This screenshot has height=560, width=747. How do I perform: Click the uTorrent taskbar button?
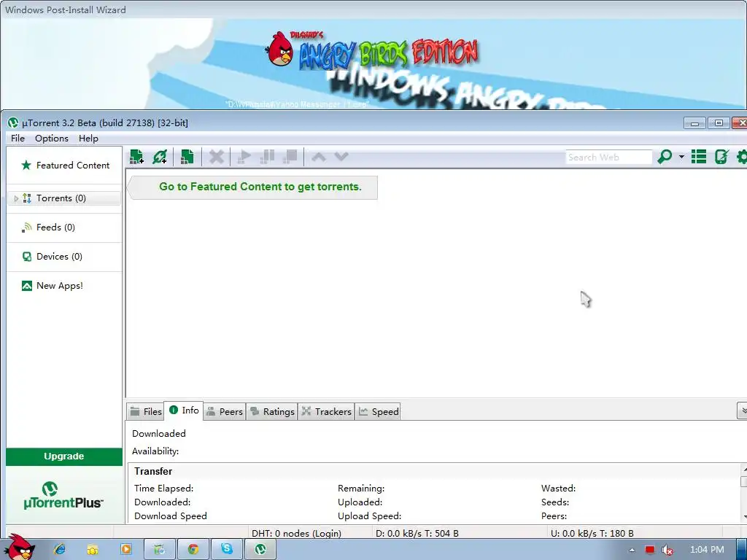[260, 550]
